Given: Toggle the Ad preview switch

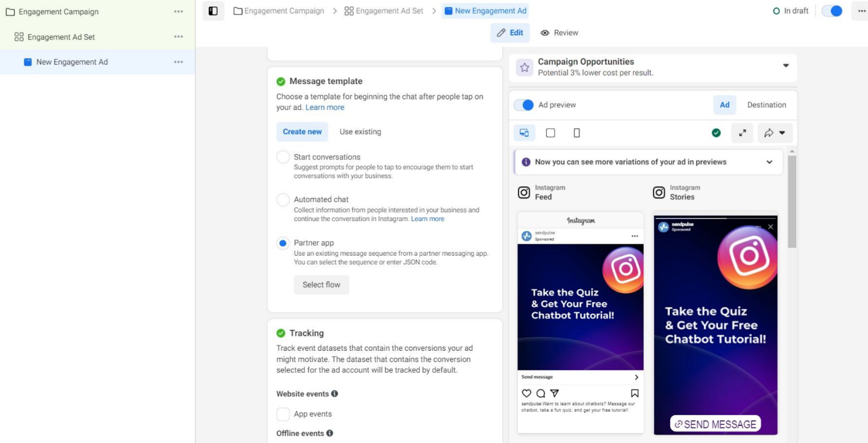Looking at the screenshot, I should click(524, 105).
